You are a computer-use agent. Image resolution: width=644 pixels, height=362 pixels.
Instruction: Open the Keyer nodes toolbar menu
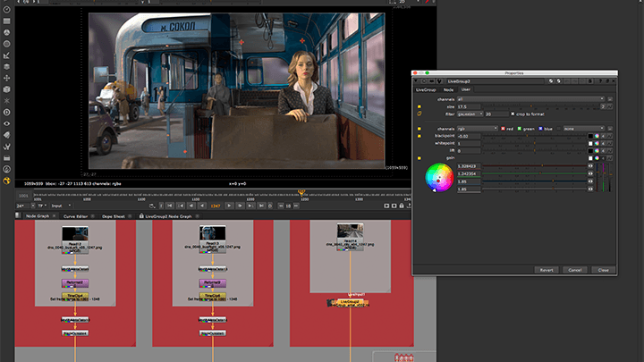point(6,55)
